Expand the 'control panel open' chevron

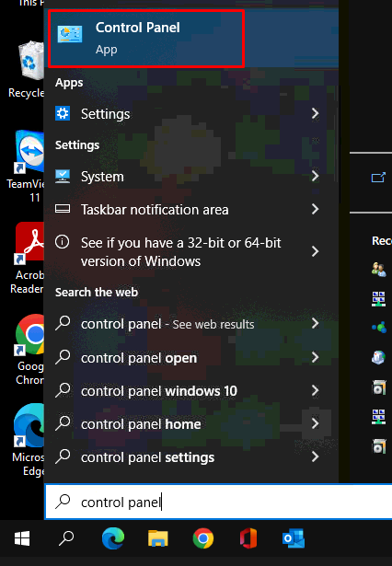pos(315,357)
